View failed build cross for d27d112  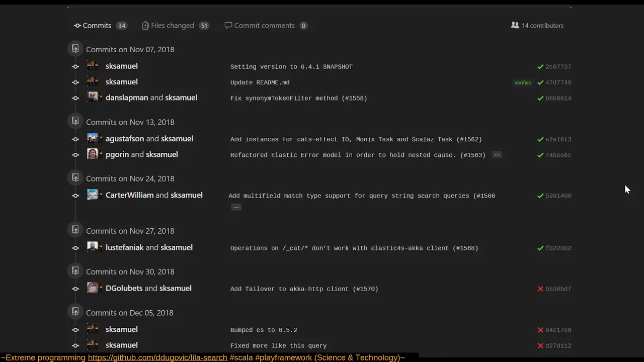pos(540,346)
